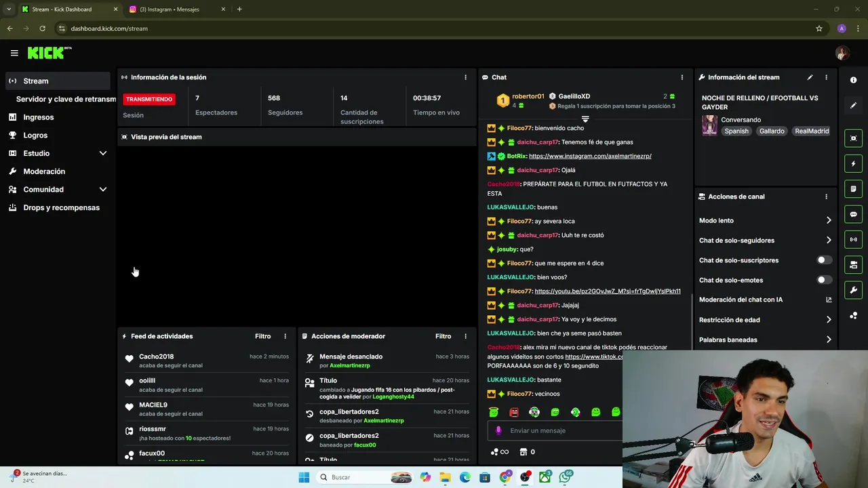Open AI chat moderation external link icon
Image resolution: width=868 pixels, height=488 pixels.
tap(829, 300)
